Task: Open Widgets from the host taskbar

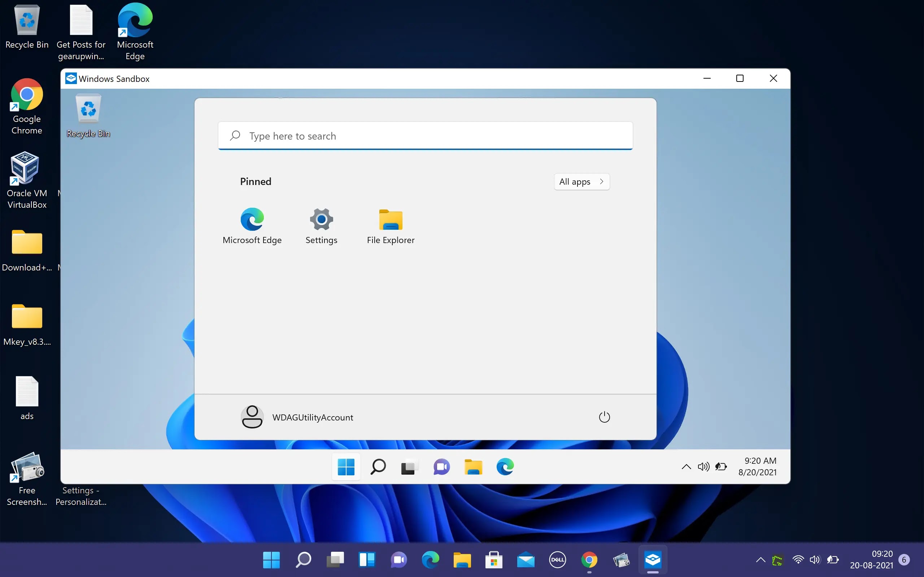Action: pos(367,560)
